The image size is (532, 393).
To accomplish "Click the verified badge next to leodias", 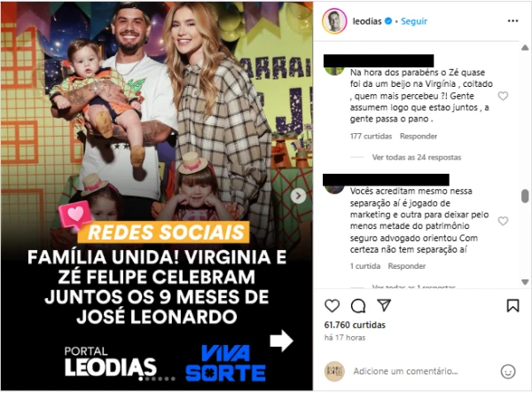I will coord(388,21).
